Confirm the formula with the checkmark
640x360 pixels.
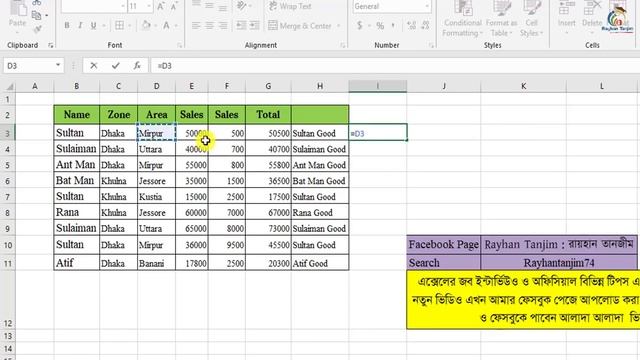[x=116, y=65]
